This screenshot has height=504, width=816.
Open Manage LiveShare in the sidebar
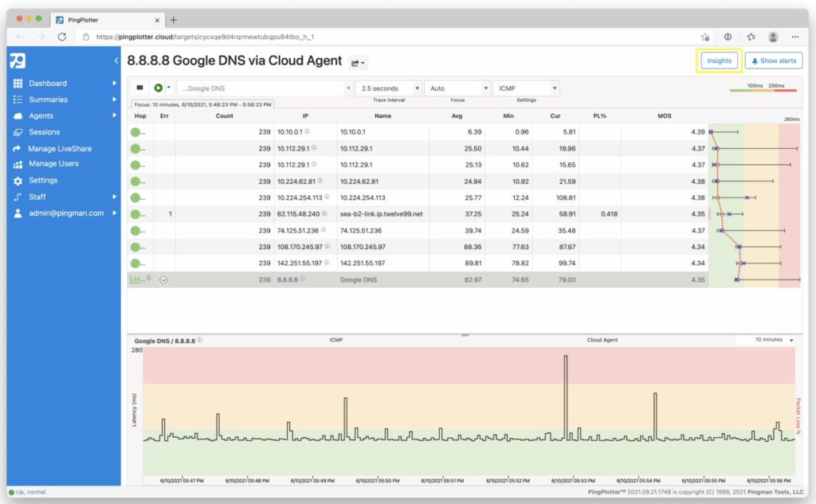(59, 149)
